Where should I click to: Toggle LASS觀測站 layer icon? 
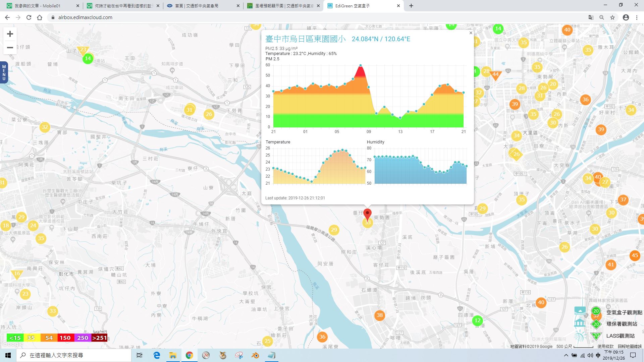point(596,336)
